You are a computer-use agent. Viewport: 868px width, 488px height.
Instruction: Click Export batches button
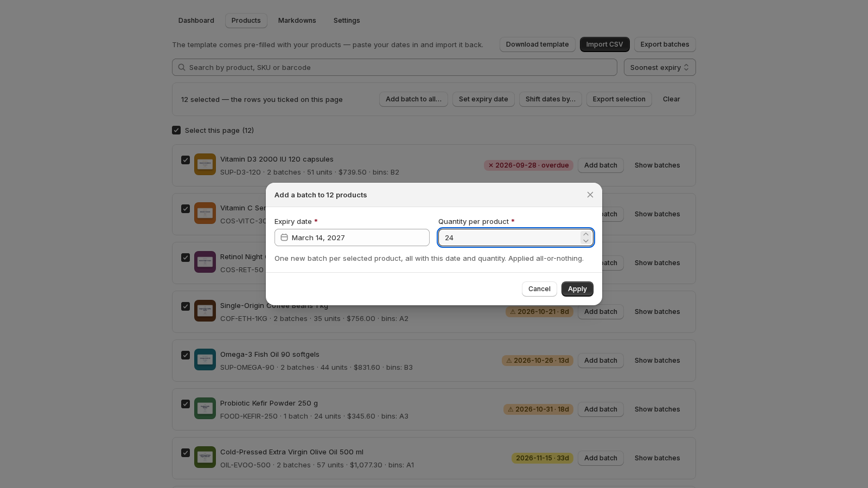[x=665, y=44]
